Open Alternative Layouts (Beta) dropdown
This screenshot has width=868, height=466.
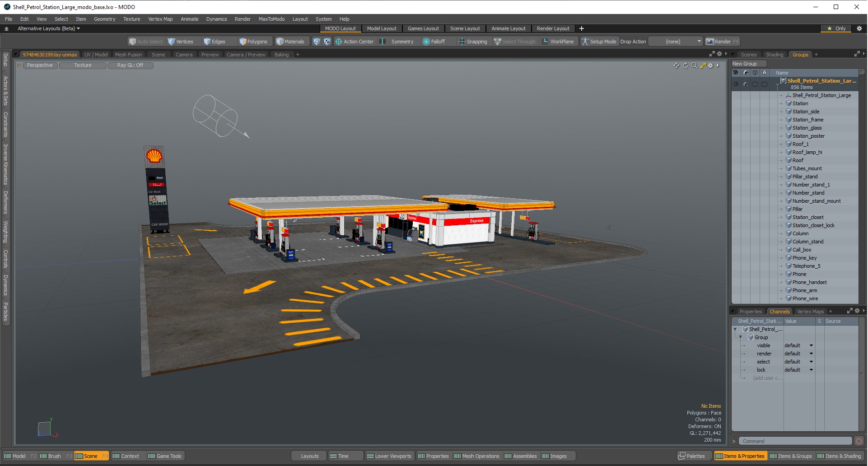49,28
